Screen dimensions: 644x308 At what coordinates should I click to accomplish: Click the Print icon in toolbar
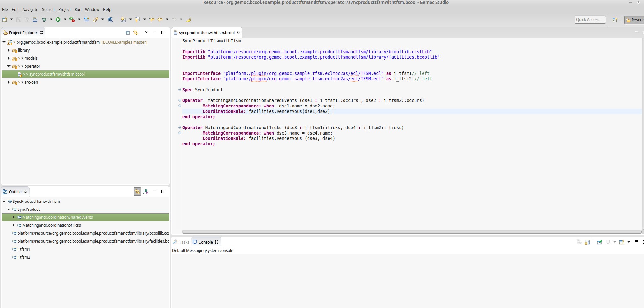coord(35,19)
